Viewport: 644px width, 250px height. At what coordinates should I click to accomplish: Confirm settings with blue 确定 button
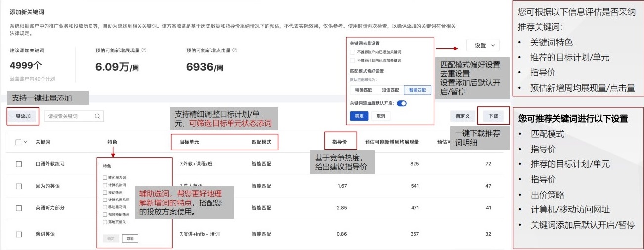[359, 116]
